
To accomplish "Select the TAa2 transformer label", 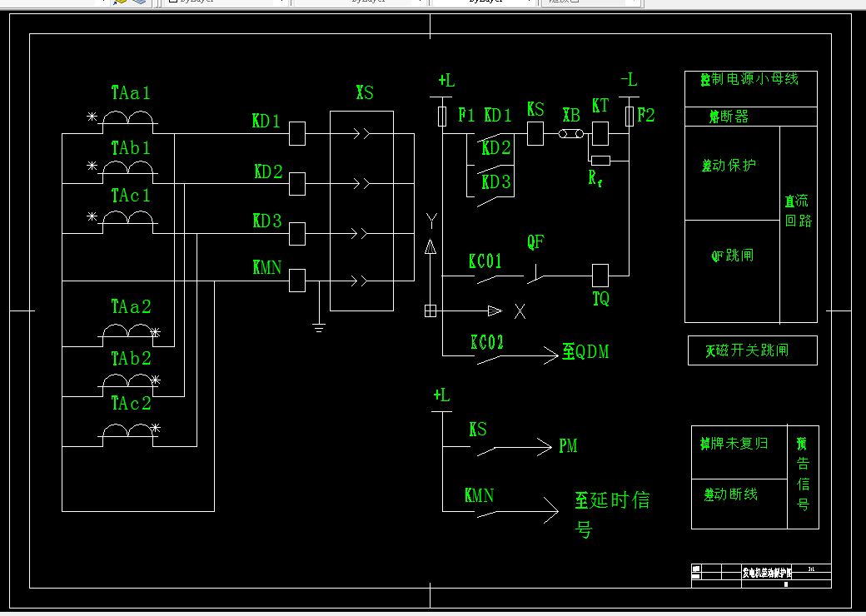I will pyautogui.click(x=131, y=306).
